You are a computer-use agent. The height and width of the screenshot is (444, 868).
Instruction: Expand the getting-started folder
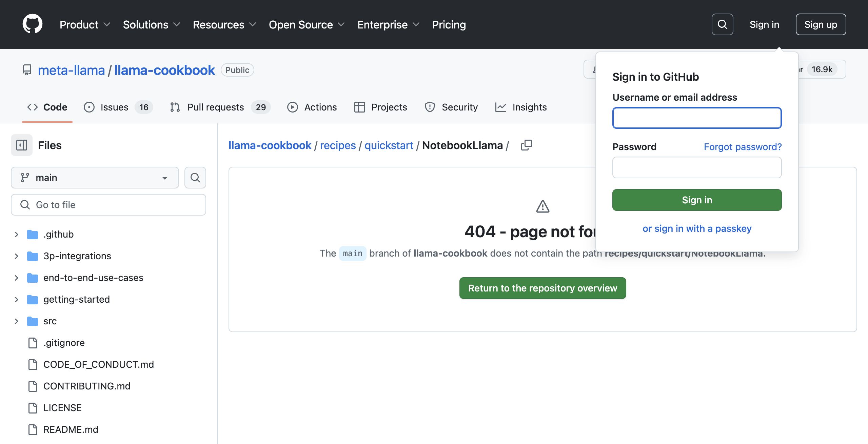point(16,299)
